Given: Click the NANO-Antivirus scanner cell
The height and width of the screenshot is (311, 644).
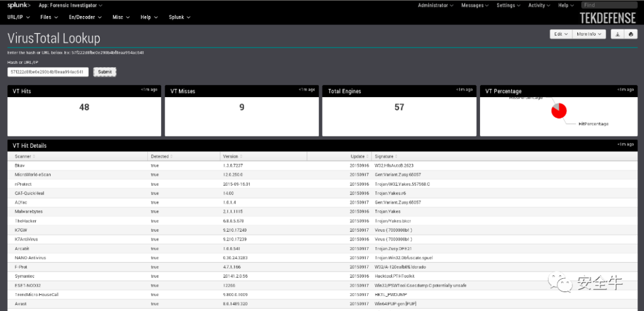Looking at the screenshot, I should tap(30, 257).
